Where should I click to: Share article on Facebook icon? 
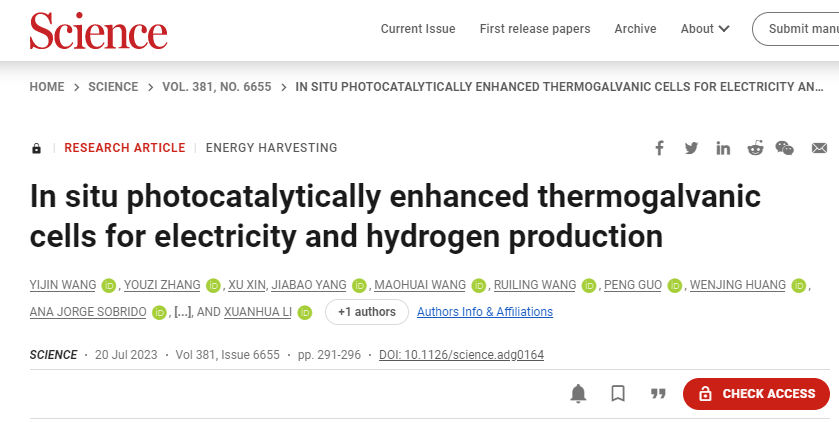point(659,148)
